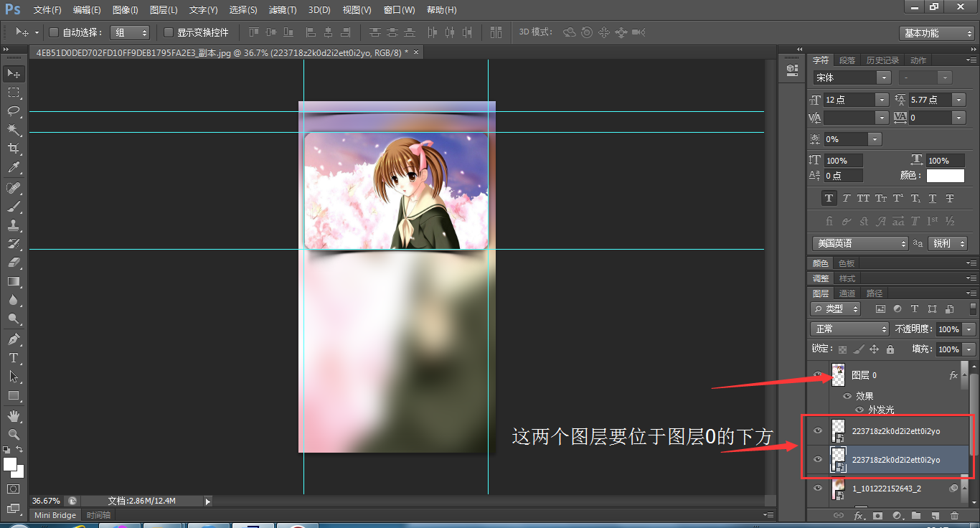Image resolution: width=980 pixels, height=528 pixels.
Task: Open the 锐利 anti-aliasing dropdown
Action: tap(947, 243)
